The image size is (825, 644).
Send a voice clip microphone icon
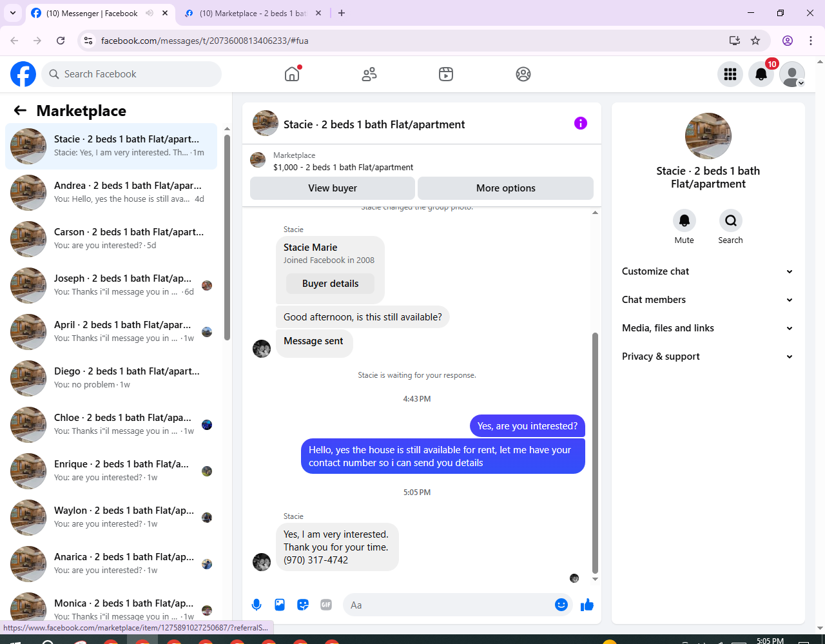(257, 605)
